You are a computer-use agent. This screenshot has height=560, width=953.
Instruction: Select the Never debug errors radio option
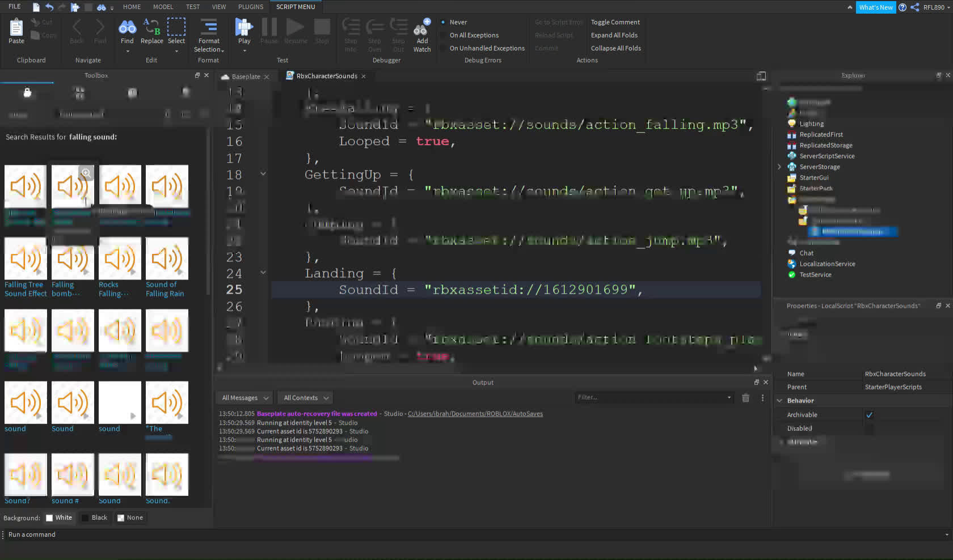[x=443, y=22]
